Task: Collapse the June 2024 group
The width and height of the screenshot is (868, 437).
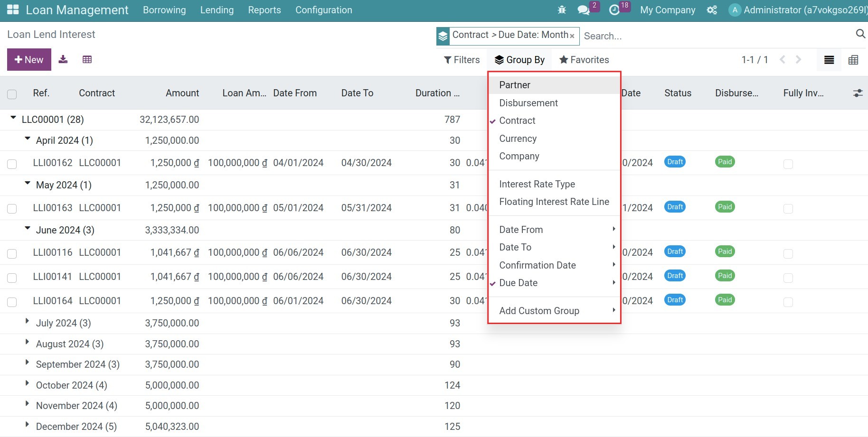Action: (x=28, y=229)
